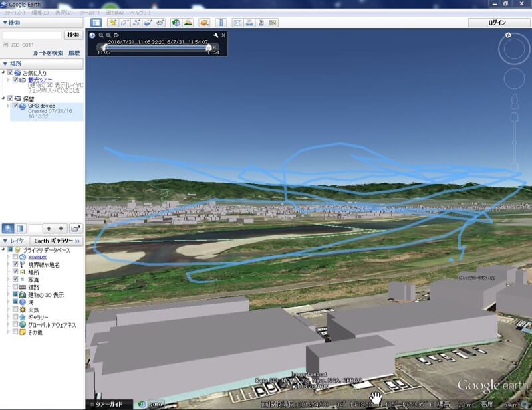Click the add folder icon in places
Screen dimensions: 532x410
click(x=76, y=228)
